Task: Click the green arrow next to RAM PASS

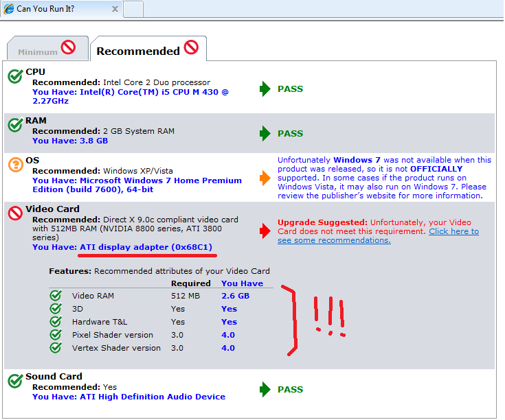Action: pyautogui.click(x=265, y=133)
